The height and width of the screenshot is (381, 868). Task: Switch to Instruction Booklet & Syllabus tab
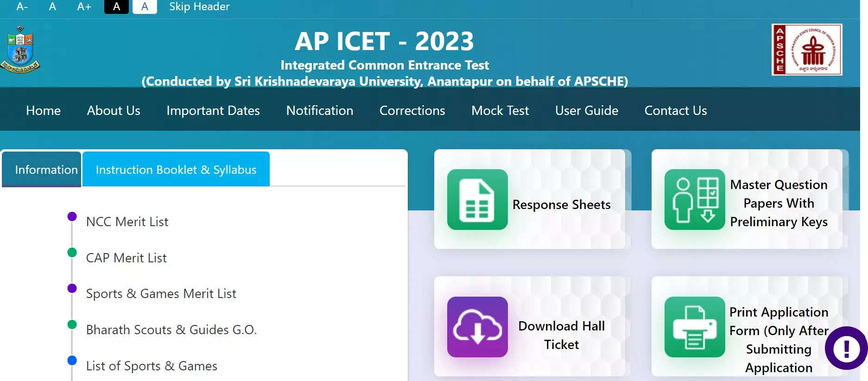point(176,169)
